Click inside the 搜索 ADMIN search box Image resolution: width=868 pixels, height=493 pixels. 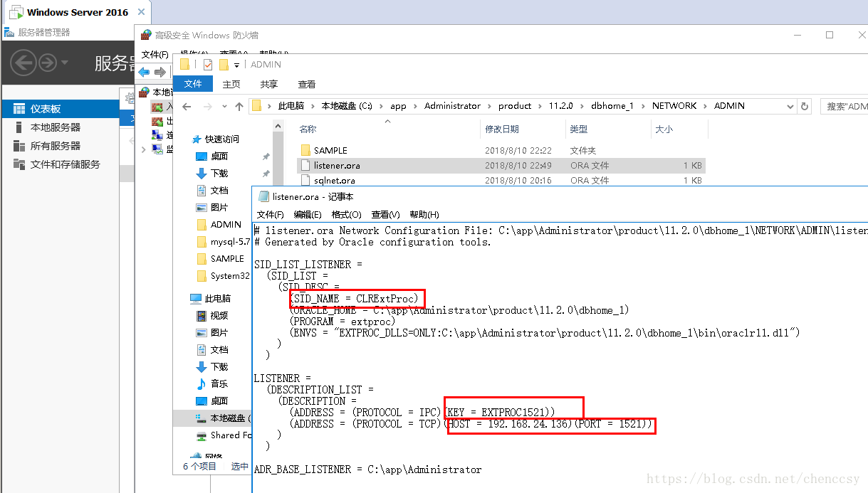pos(844,105)
